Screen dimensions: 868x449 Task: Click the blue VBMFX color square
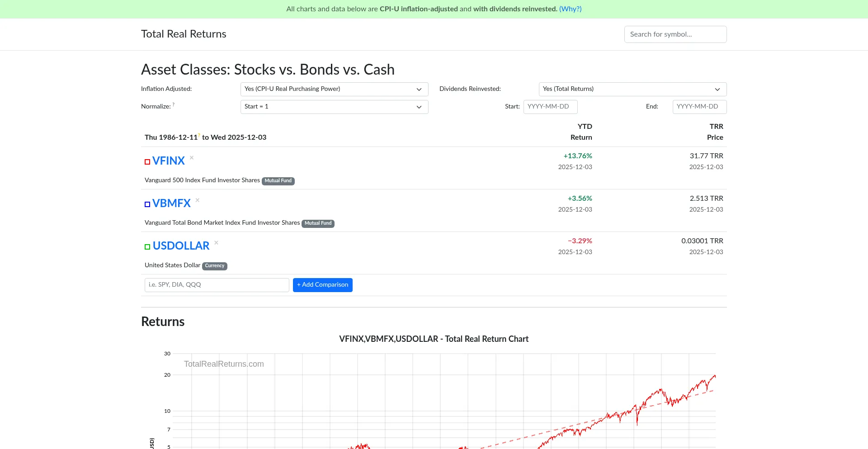[x=147, y=204]
